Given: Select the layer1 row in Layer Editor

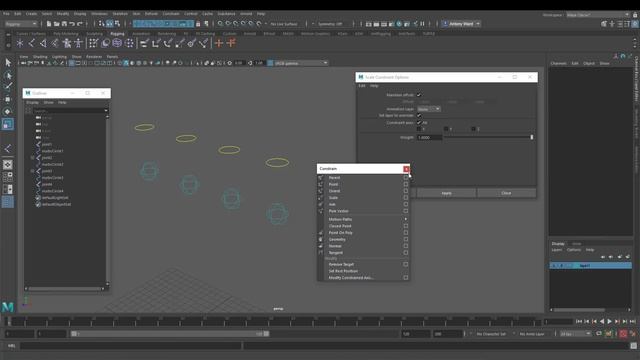Looking at the screenshot, I should tap(591, 266).
